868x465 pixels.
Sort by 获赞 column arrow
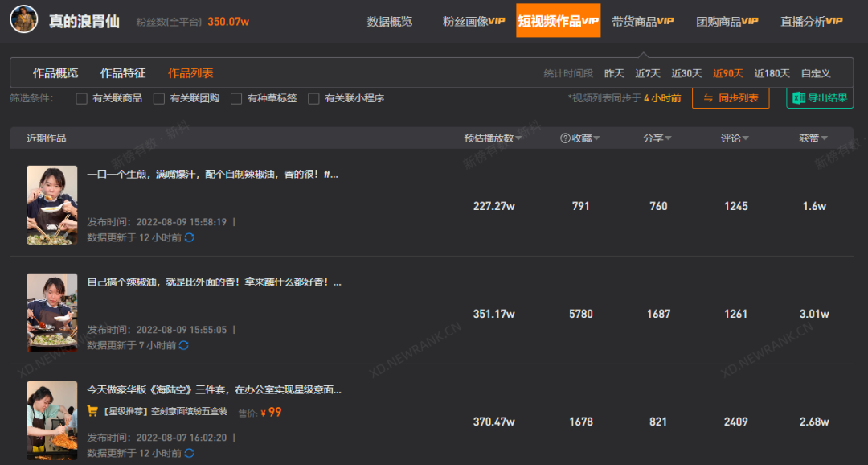pos(825,138)
